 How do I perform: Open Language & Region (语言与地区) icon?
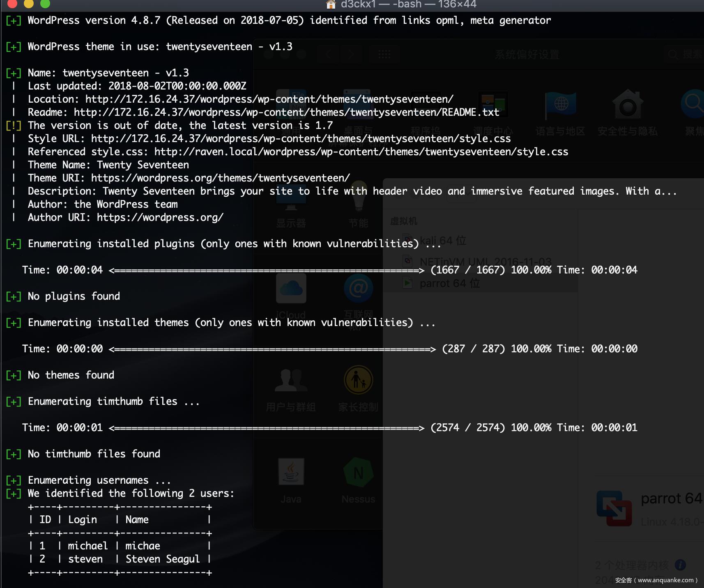coord(560,105)
